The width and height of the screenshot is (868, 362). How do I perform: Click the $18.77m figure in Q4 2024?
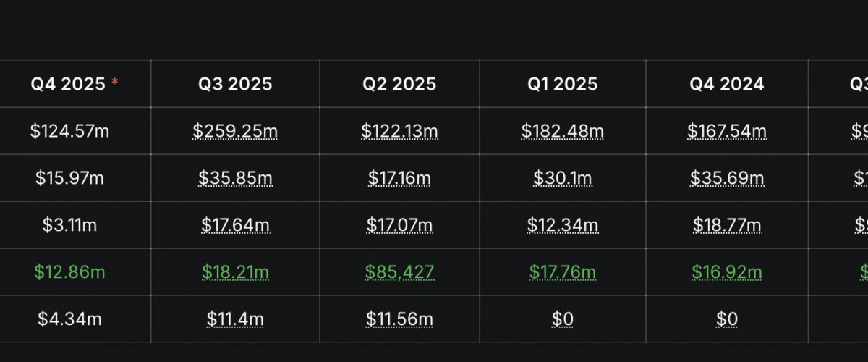(x=726, y=225)
